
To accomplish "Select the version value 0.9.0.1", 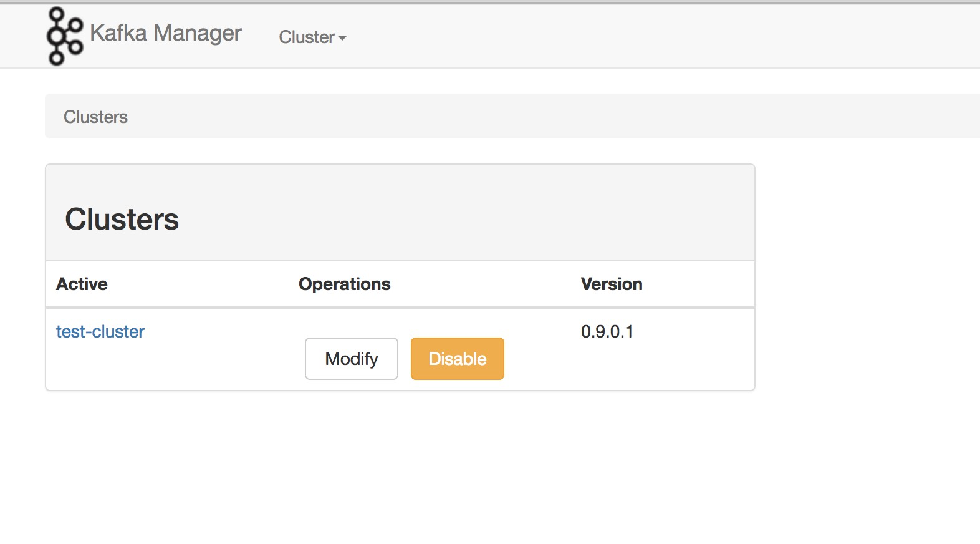I will (607, 331).
